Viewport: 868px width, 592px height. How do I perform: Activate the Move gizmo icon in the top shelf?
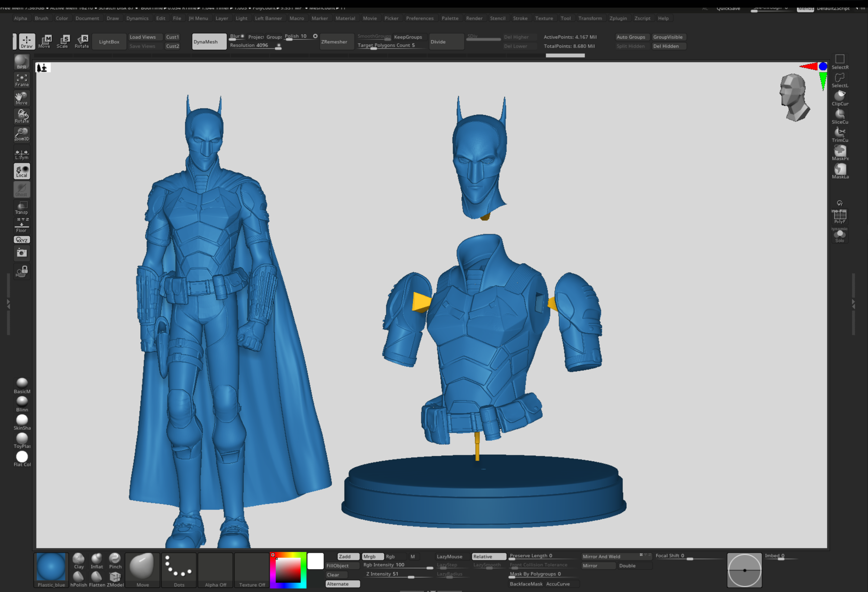click(45, 41)
